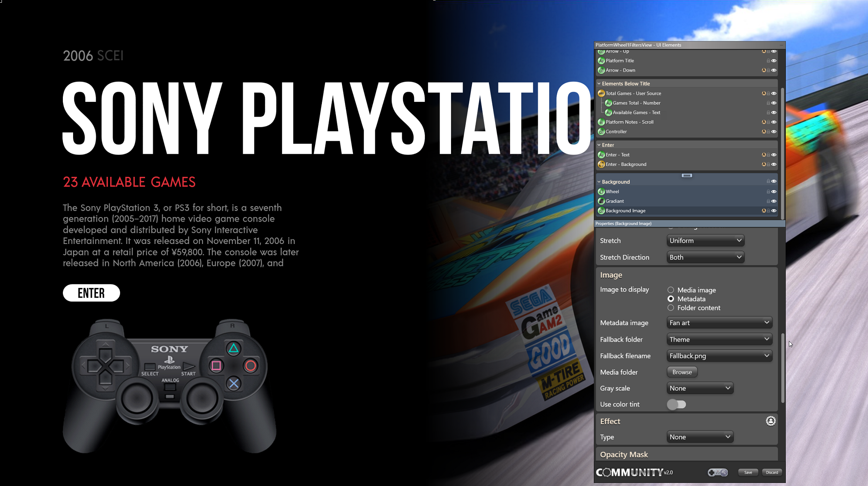Click the Games Total - Number text icon

(608, 103)
